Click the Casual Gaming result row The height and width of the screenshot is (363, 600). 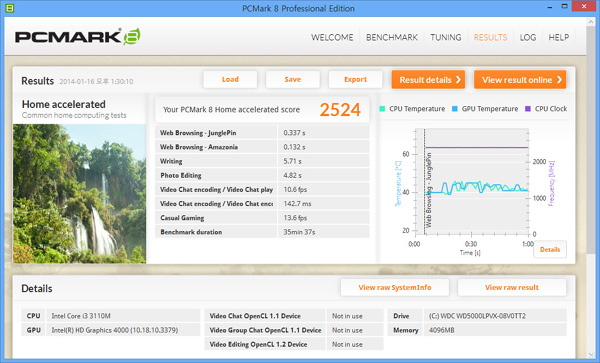point(262,218)
